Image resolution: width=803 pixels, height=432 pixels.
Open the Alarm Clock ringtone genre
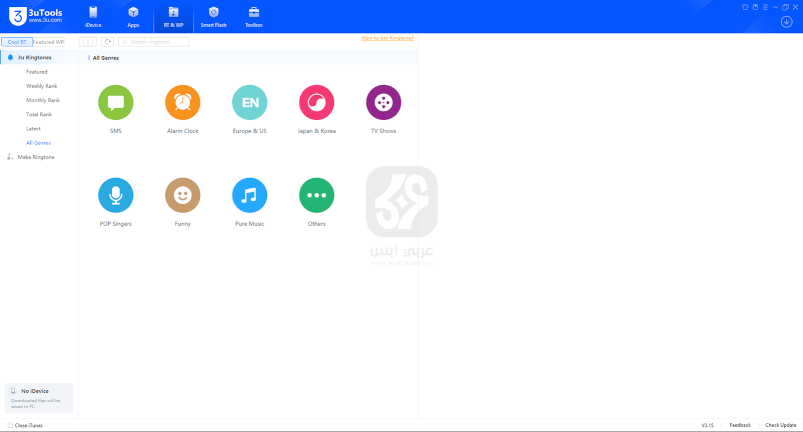pos(183,102)
